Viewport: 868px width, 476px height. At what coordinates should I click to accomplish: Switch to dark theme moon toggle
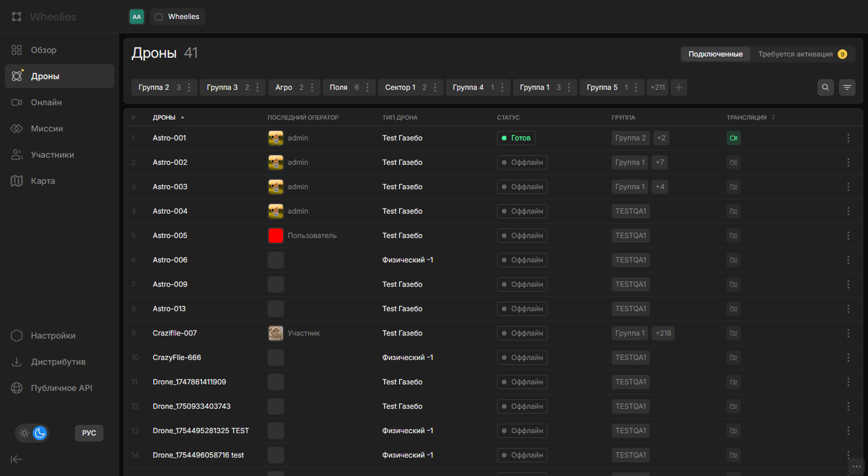coord(40,433)
